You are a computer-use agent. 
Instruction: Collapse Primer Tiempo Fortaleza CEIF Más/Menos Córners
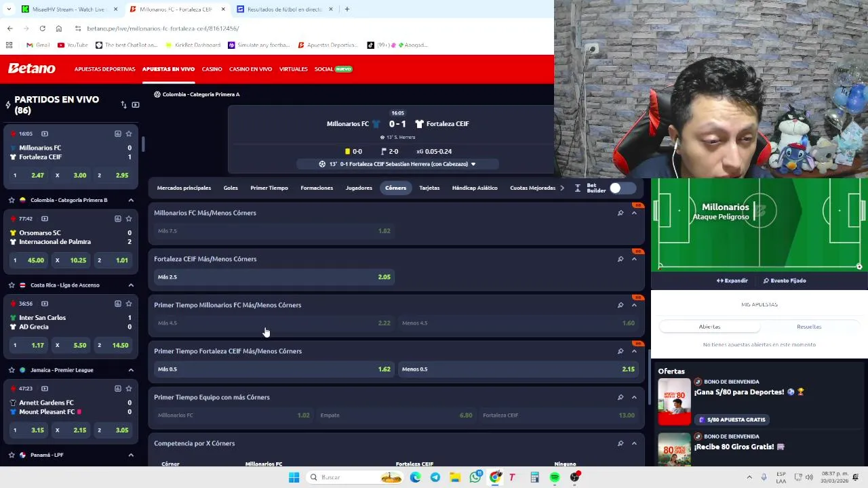pos(634,351)
